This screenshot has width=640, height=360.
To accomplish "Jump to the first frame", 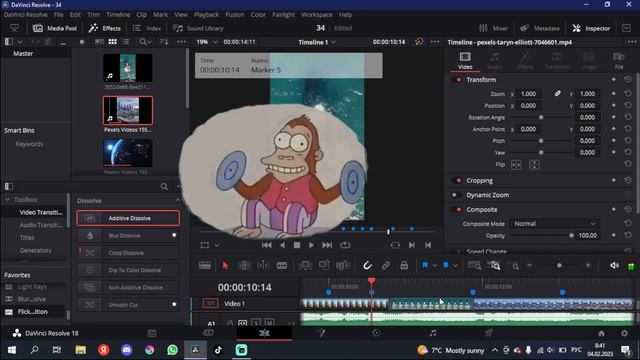I will [x=267, y=245].
